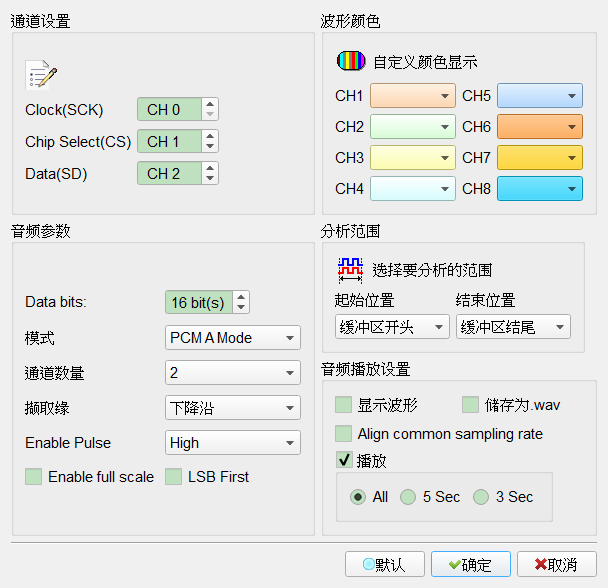Click the Clock(SCK) CH 0 value field
The height and width of the screenshot is (588, 608).
click(169, 109)
